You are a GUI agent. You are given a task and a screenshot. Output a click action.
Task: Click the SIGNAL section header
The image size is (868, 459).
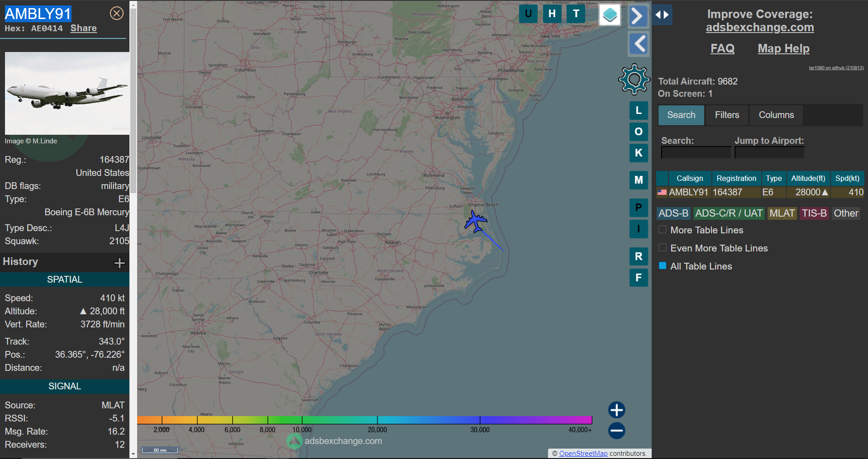point(65,386)
